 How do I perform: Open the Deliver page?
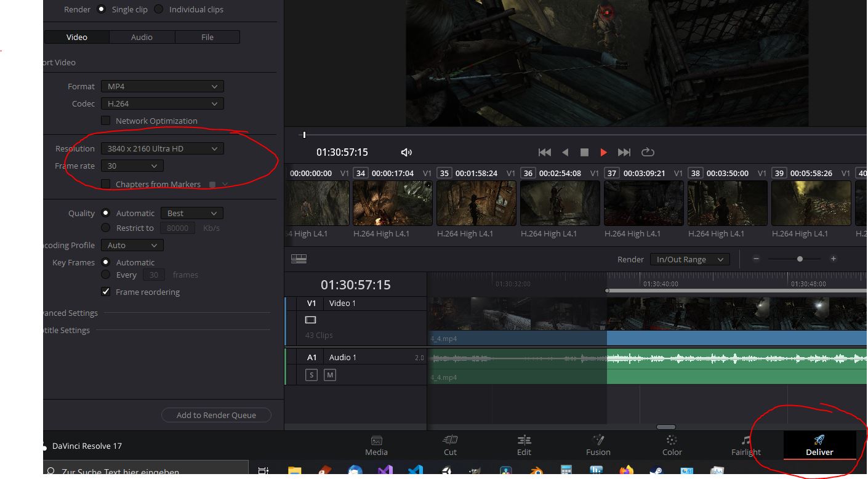[x=819, y=446]
